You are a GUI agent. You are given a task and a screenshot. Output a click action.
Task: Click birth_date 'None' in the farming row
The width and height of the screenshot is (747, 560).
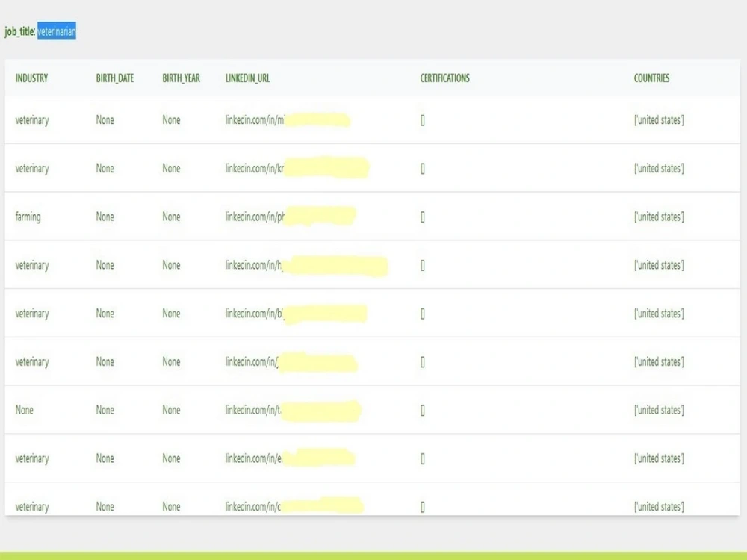[x=105, y=217]
